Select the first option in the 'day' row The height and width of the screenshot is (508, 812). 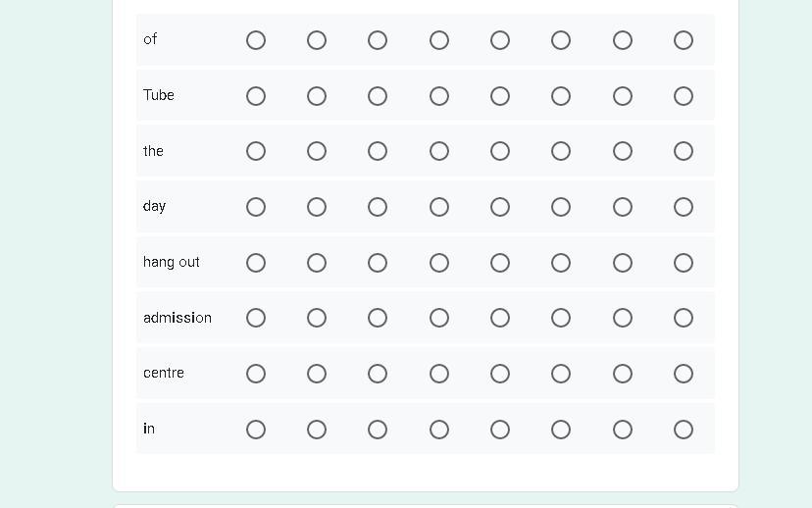click(x=256, y=207)
